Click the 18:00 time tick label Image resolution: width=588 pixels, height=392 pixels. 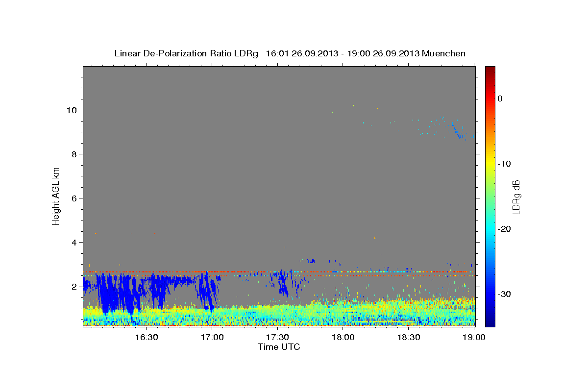point(343,337)
